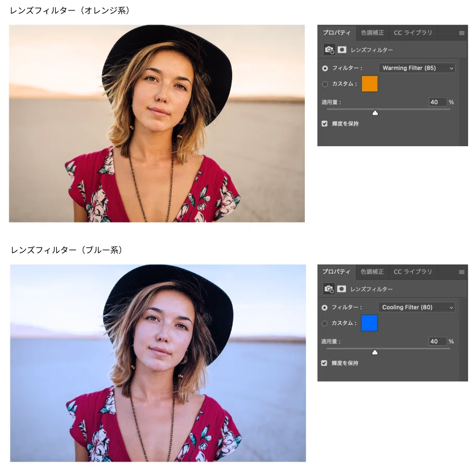476x471 pixels.
Task: Click the 適用量 slider handle in the Cooling Filter panel
Action: (x=375, y=352)
